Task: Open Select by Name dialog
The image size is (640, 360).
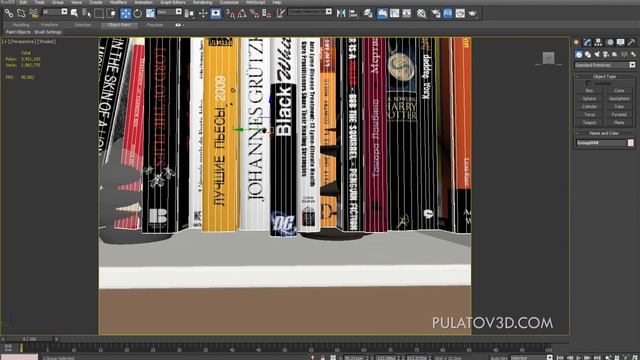Action: click(87, 13)
